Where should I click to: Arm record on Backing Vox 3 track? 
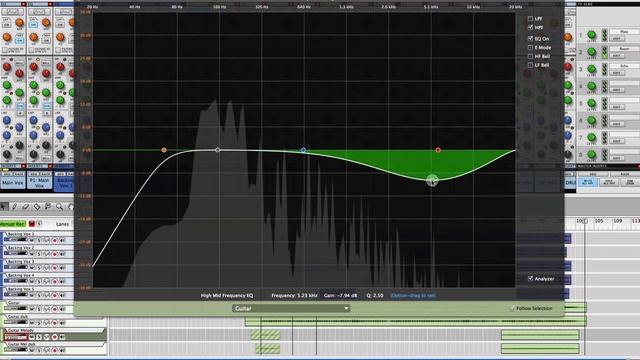click(55, 268)
